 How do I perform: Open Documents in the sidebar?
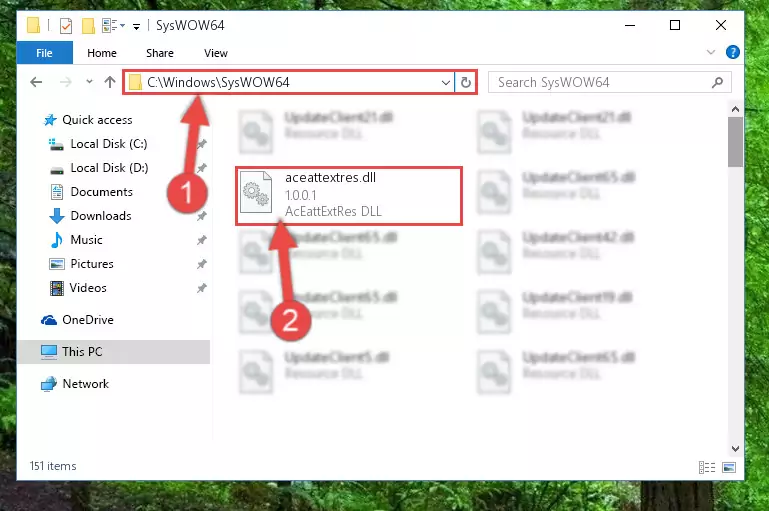tap(92, 192)
